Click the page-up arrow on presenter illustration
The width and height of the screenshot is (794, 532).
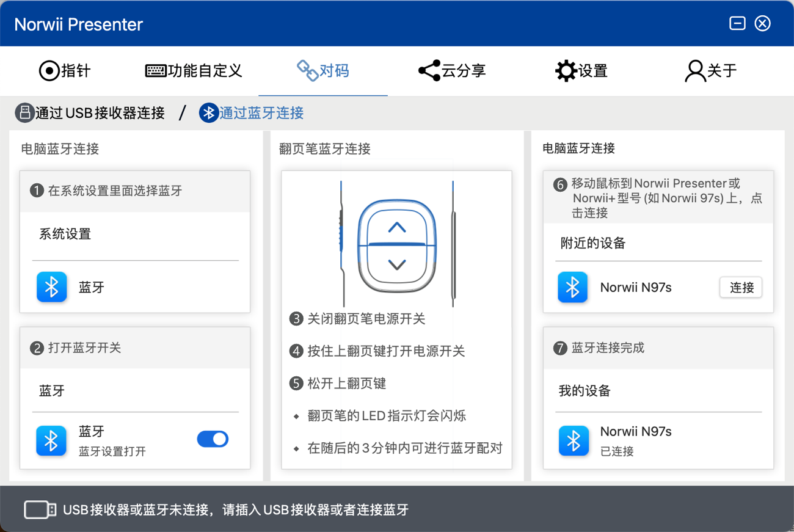[x=397, y=227]
